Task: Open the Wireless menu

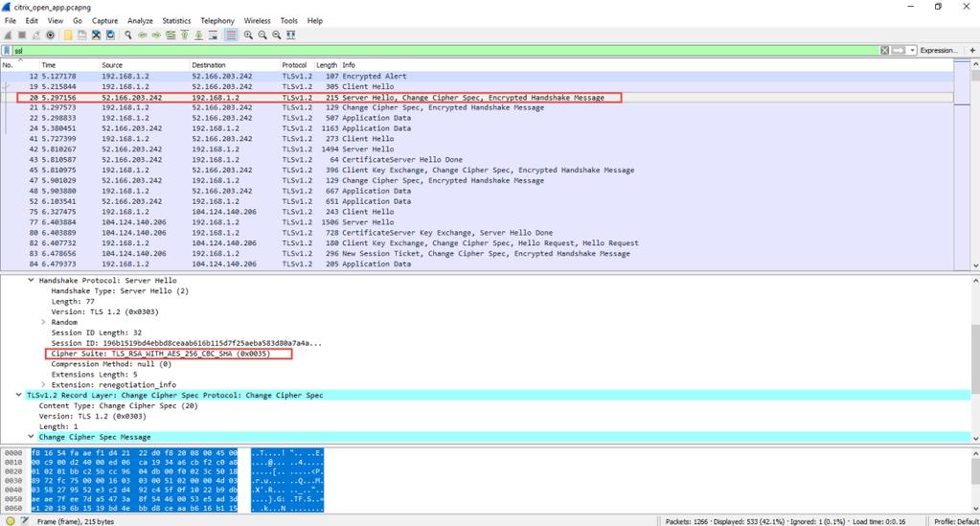Action: pyautogui.click(x=257, y=21)
